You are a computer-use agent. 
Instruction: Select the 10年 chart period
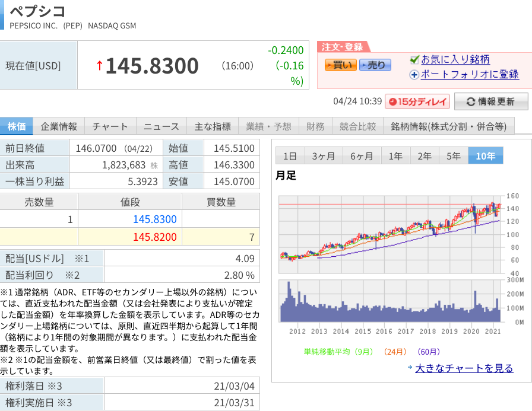[486, 156]
